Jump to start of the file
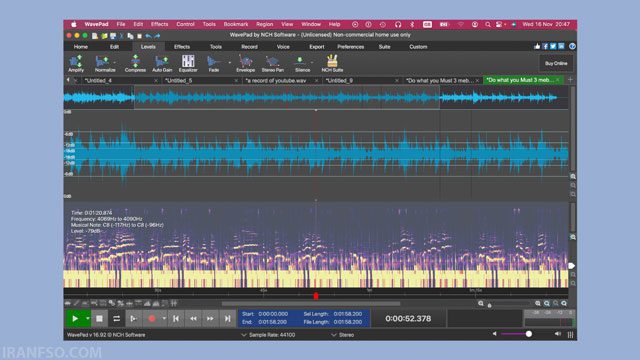The image size is (640, 360). [x=176, y=318]
